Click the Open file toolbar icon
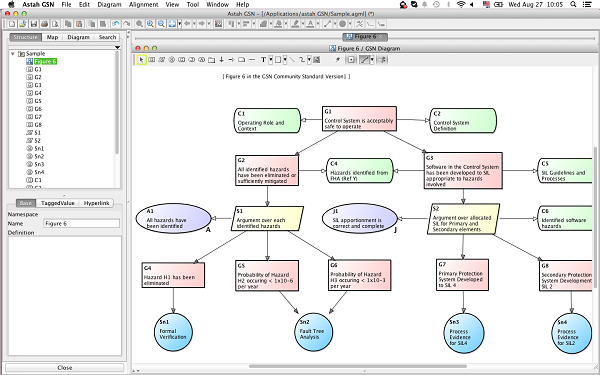This screenshot has height=375, width=600. (23, 24)
